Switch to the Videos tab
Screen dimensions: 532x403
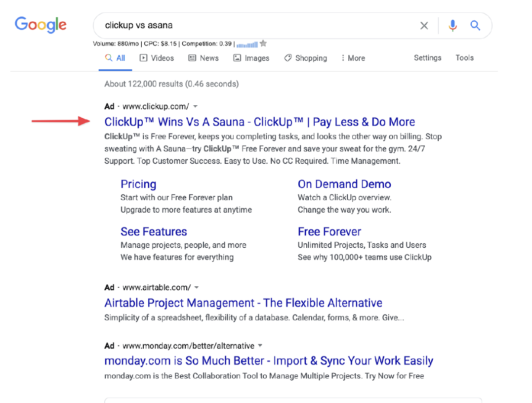click(157, 58)
